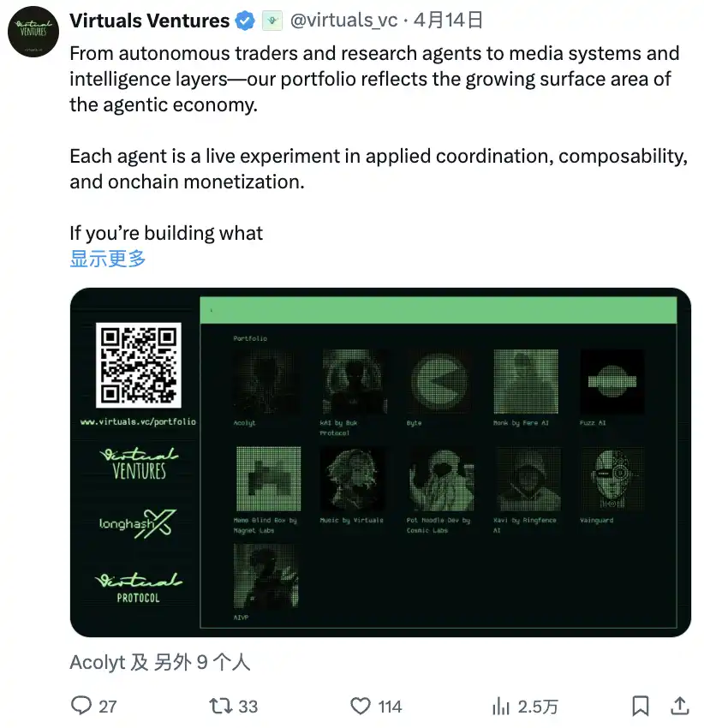Bookmark this tweet
This screenshot has width=704, height=728.
pos(640,706)
